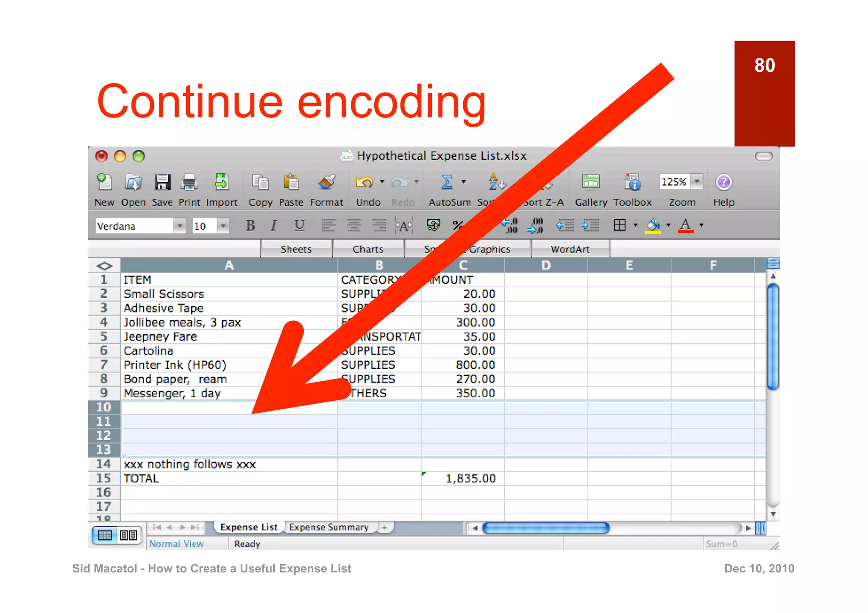The height and width of the screenshot is (613, 868).
Task: Select the 'xxx nothing follows xxx' cell
Action: 229,464
